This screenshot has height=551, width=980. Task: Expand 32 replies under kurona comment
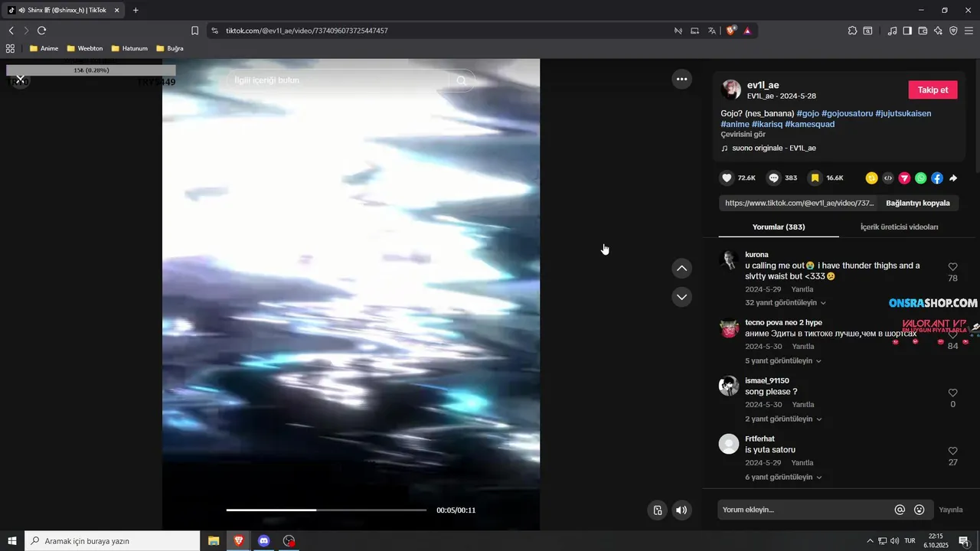point(786,303)
